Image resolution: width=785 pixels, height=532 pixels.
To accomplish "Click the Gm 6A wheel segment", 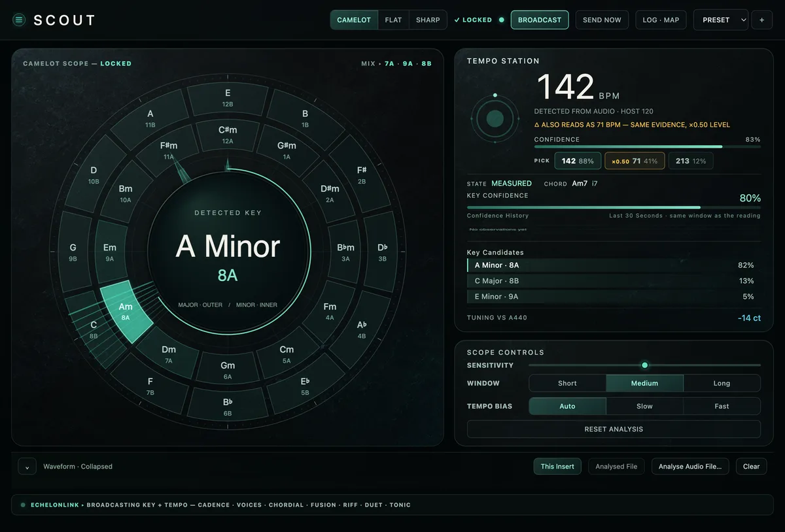I will (x=228, y=371).
